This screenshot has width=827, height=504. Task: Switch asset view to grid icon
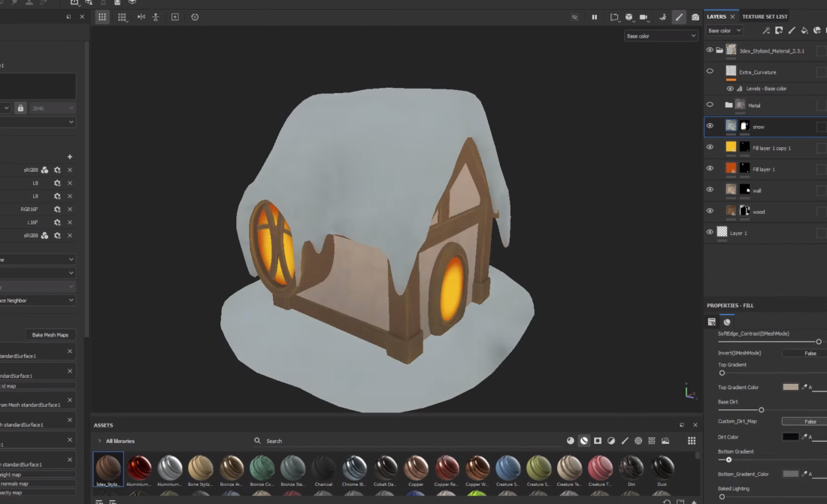pyautogui.click(x=691, y=441)
